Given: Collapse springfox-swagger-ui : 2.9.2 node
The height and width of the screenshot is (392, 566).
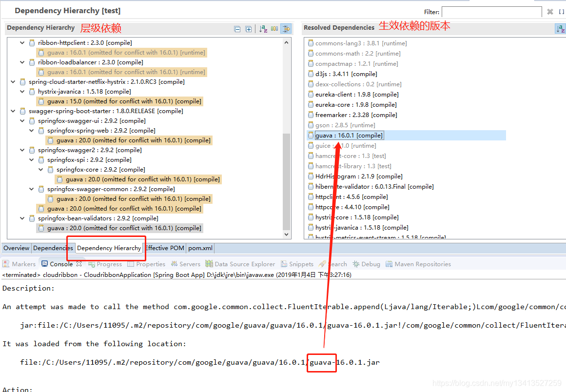Looking at the screenshot, I should click(22, 120).
